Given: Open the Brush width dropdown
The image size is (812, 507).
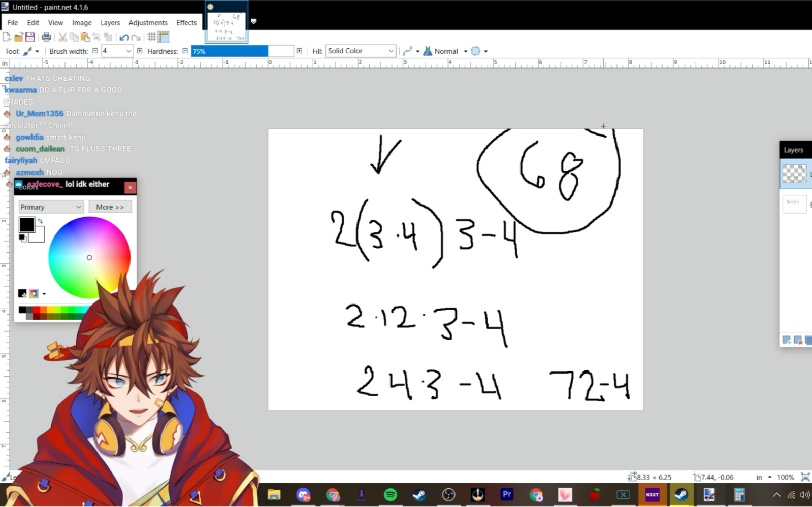Looking at the screenshot, I should (128, 51).
